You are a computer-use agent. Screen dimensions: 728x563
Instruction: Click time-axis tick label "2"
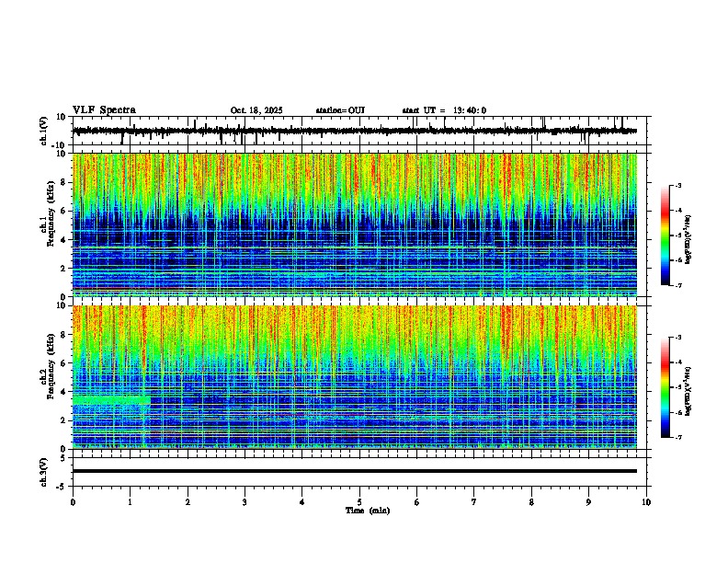(x=188, y=502)
